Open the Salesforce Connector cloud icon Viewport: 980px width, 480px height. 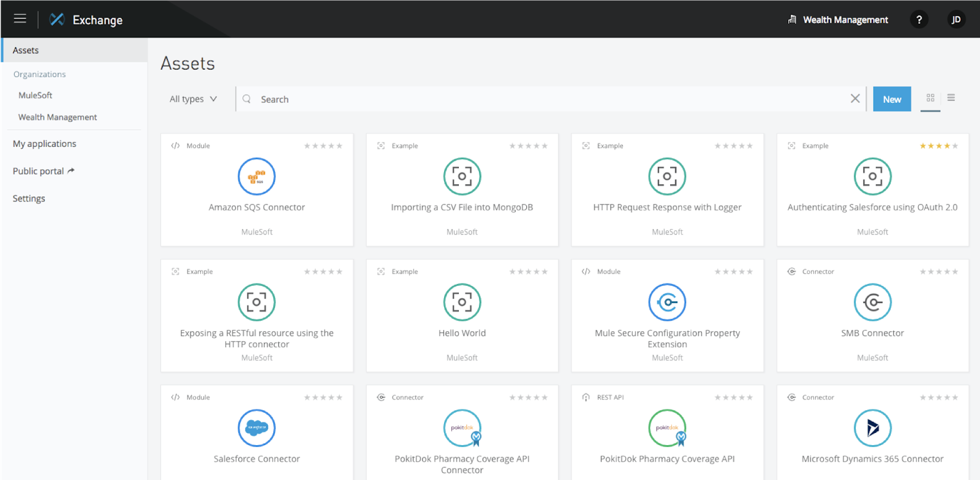point(257,428)
